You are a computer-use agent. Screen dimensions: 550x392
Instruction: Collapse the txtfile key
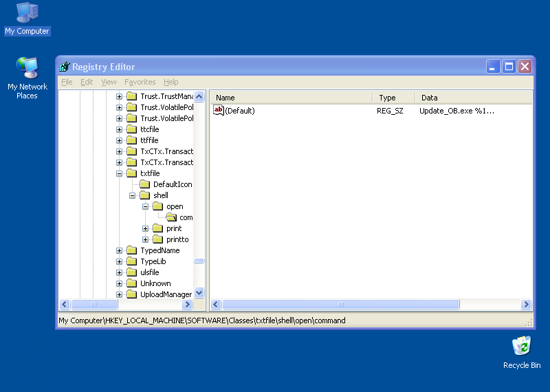click(119, 173)
